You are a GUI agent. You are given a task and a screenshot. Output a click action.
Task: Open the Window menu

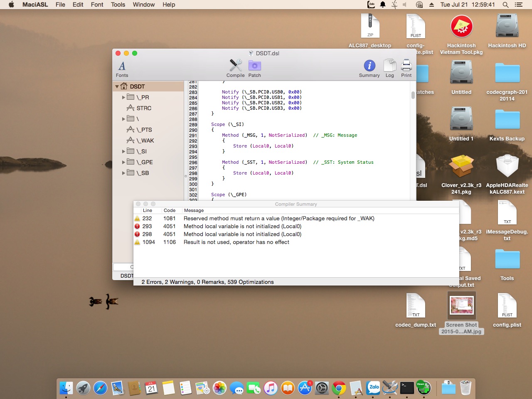click(x=144, y=5)
